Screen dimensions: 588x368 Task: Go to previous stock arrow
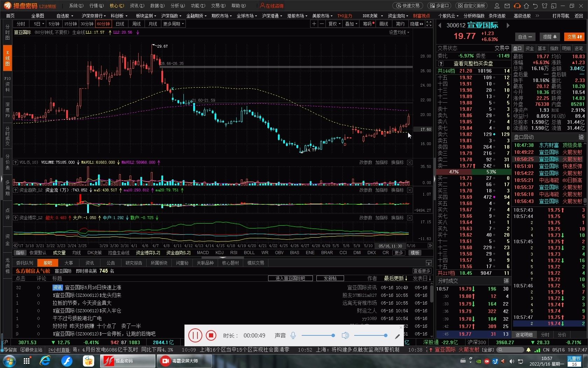(440, 25)
